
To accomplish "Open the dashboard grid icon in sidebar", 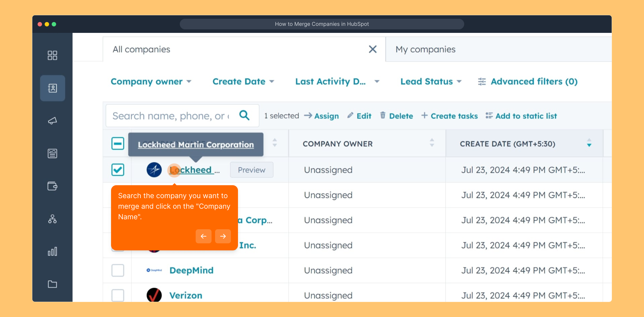I will click(52, 55).
